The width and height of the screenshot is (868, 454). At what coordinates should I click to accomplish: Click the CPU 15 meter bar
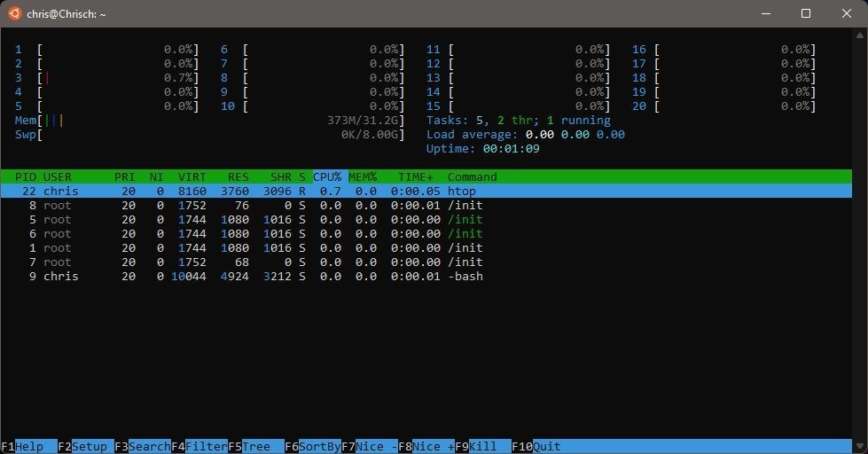(518, 106)
